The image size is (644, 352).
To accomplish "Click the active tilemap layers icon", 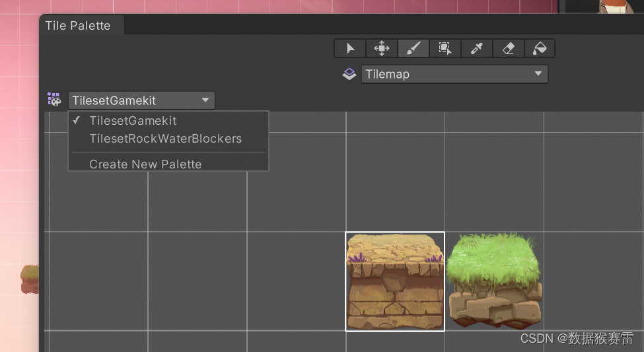I will click(349, 75).
